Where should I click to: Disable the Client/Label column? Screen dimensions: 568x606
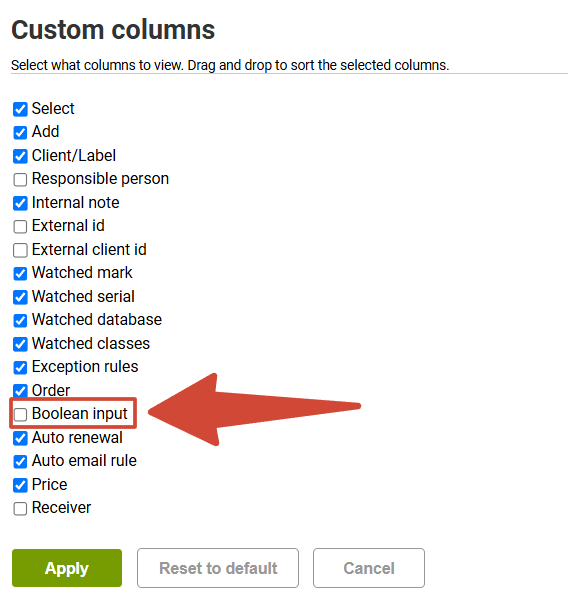(x=20, y=156)
